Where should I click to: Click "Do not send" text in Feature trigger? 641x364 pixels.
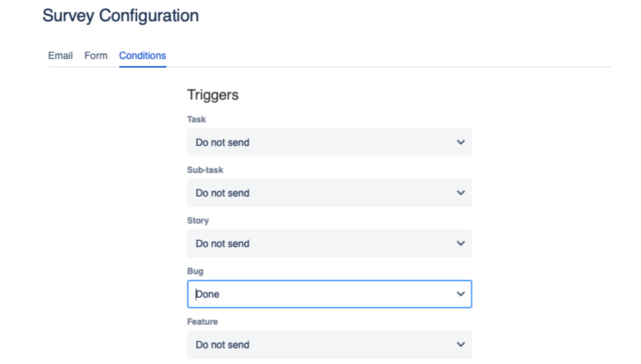point(222,345)
